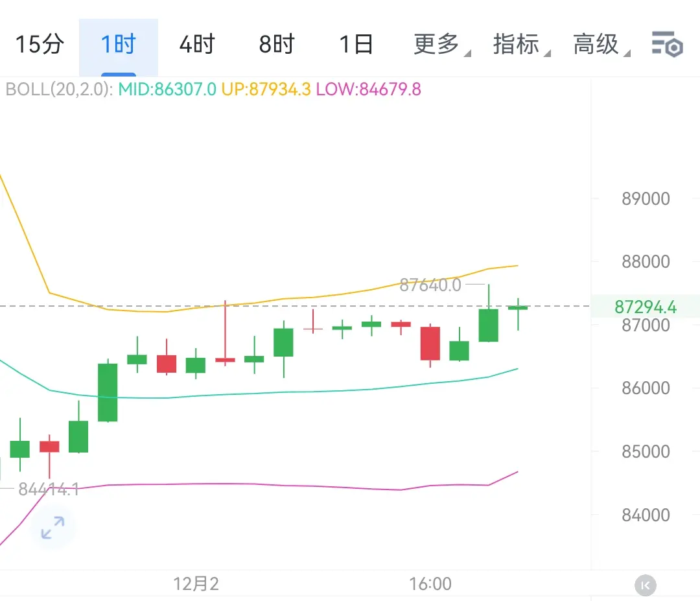Click the 88000 price axis label
Image resolution: width=700 pixels, height=601 pixels.
click(x=646, y=262)
